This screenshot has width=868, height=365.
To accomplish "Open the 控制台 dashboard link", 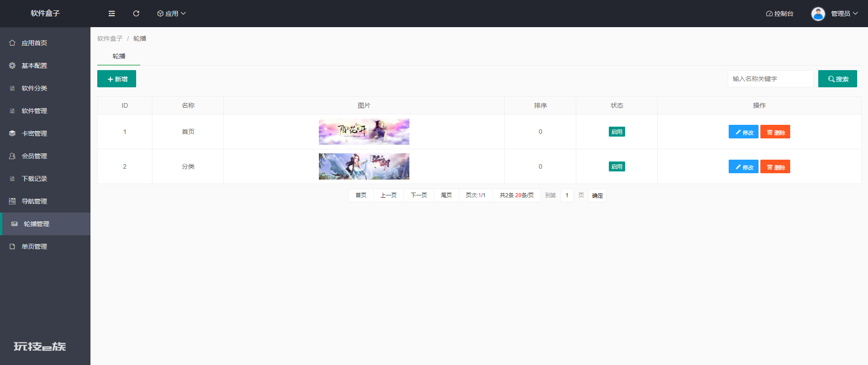I will tap(780, 14).
